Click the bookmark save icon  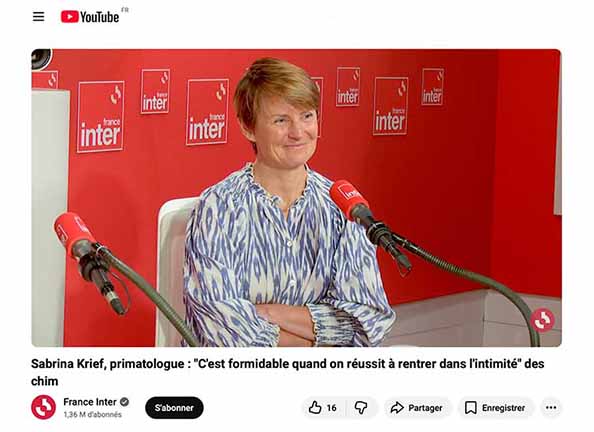click(471, 408)
